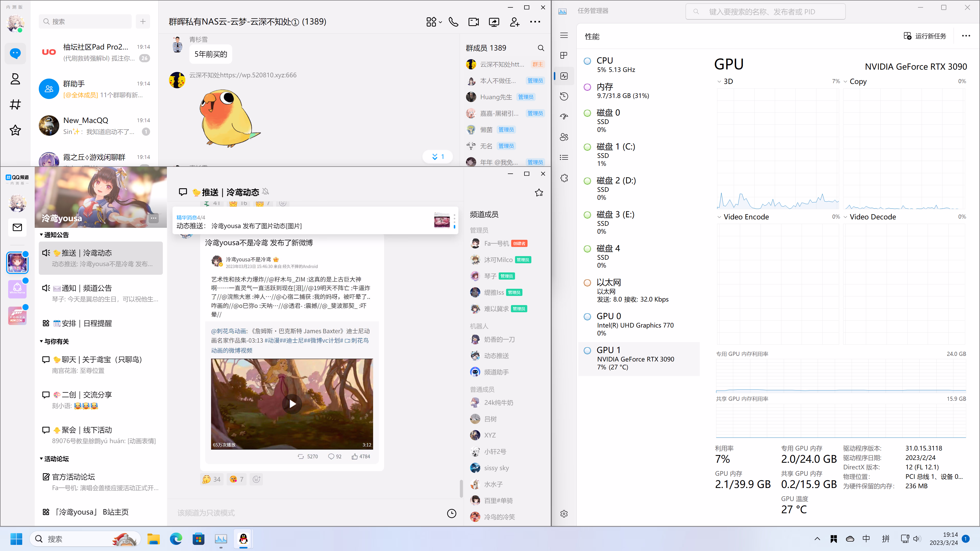Image resolution: width=980 pixels, height=551 pixels.
Task: Open QQ contacts sidebar icon
Action: [x=15, y=79]
